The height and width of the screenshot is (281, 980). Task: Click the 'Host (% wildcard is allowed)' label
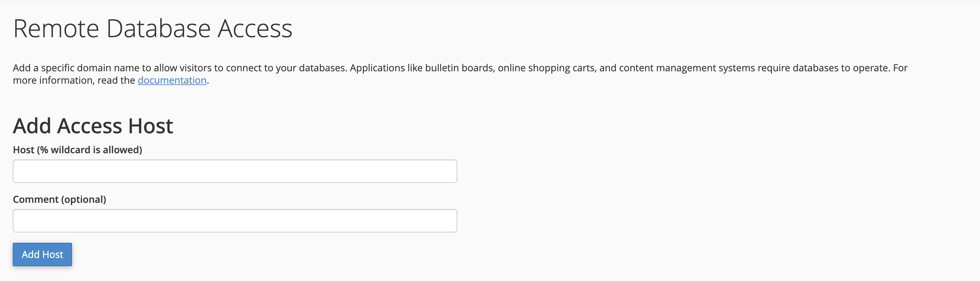click(x=77, y=150)
